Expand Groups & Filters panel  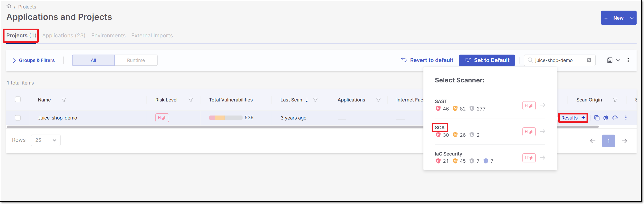(x=33, y=60)
